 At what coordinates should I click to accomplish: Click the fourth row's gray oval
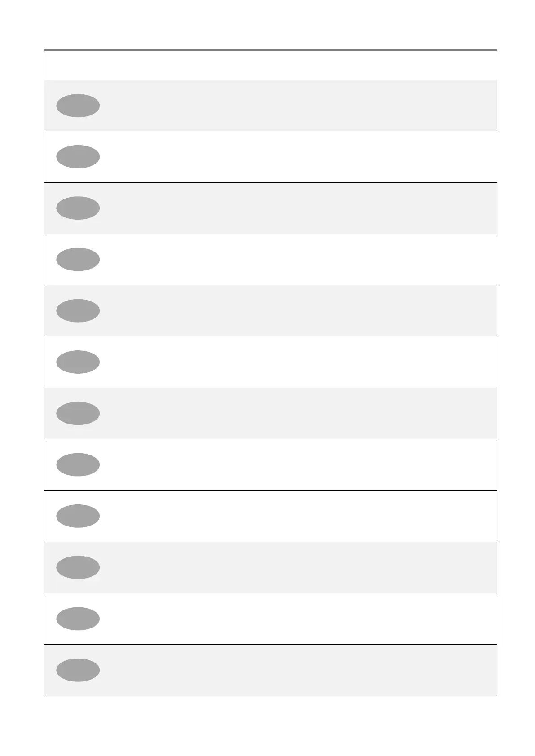pos(78,259)
